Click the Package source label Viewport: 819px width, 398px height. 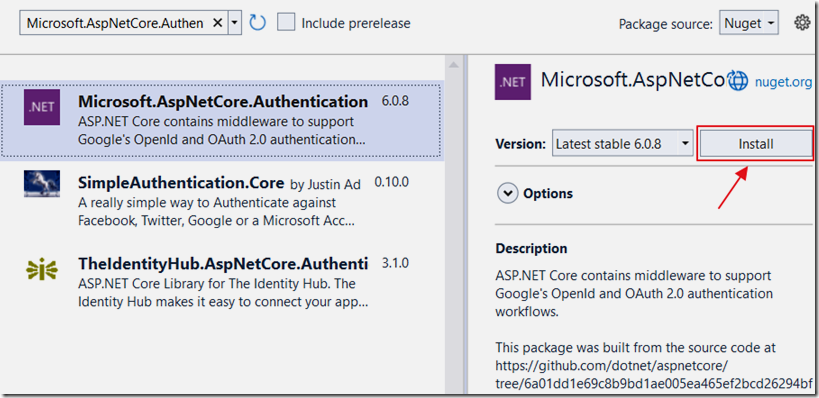point(665,24)
